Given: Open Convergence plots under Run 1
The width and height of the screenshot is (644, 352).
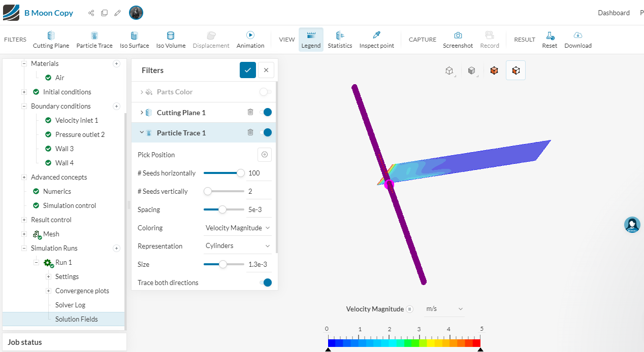Looking at the screenshot, I should point(82,291).
